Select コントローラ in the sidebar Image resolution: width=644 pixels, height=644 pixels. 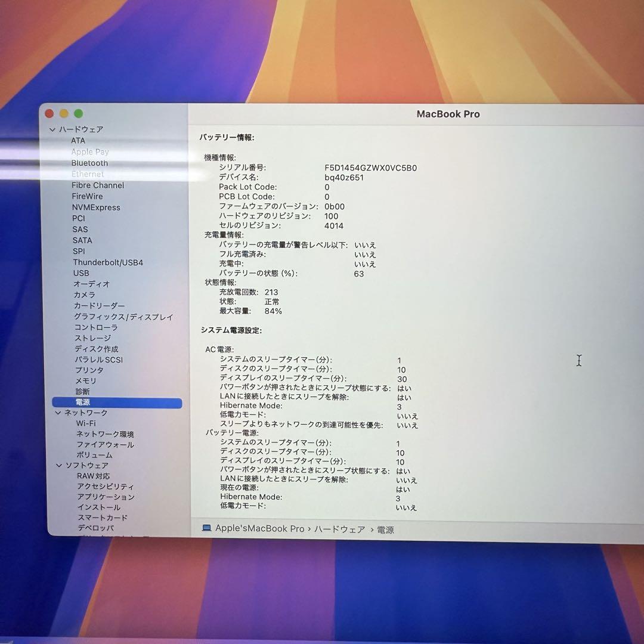95,327
